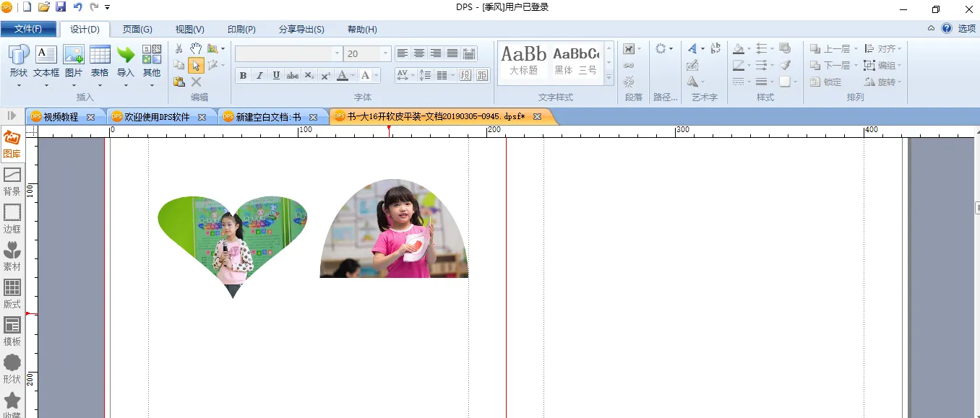Open the 视频教程 document tab
The image size is (980, 418).
pyautogui.click(x=61, y=117)
